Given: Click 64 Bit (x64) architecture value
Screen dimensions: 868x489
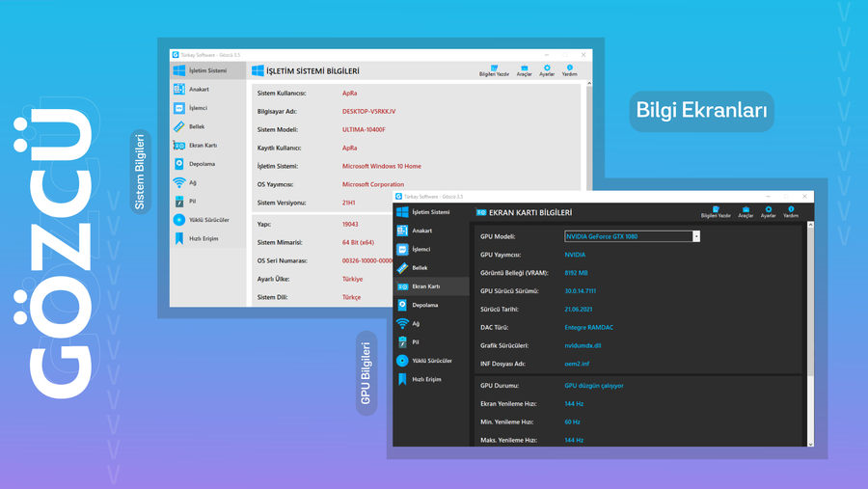Looking at the screenshot, I should point(358,242).
